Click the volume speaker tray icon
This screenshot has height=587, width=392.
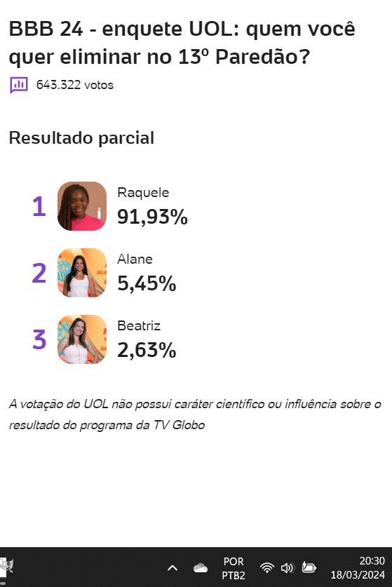(288, 568)
